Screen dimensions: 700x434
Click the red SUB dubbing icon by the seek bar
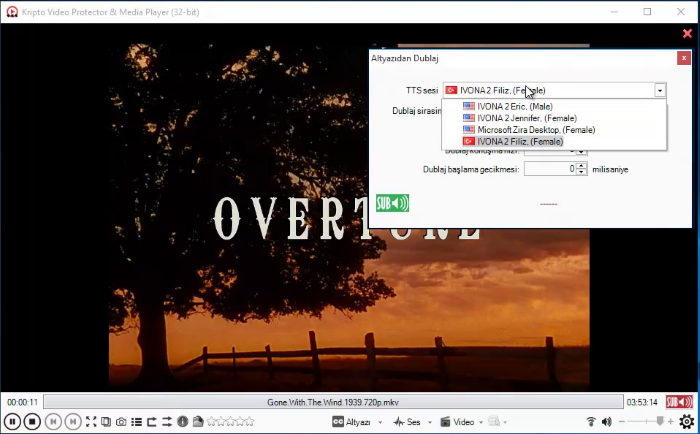point(679,402)
